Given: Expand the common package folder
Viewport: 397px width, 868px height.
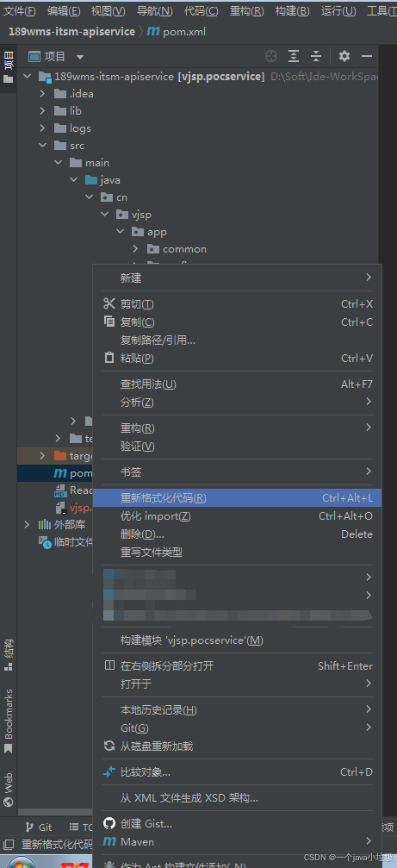Looking at the screenshot, I should point(135,249).
